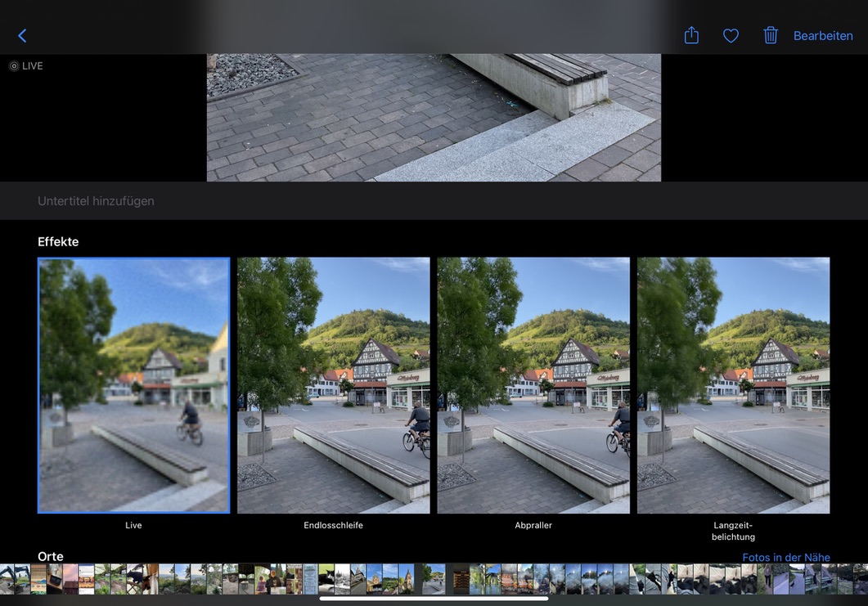Click the Orte section heading
The image size is (868, 606).
[x=51, y=556]
